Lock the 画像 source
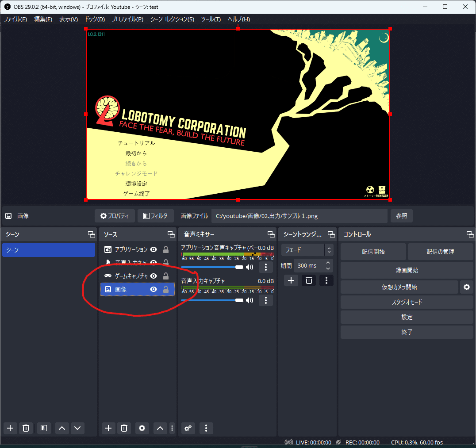The height and width of the screenshot is (448, 476). (x=166, y=289)
